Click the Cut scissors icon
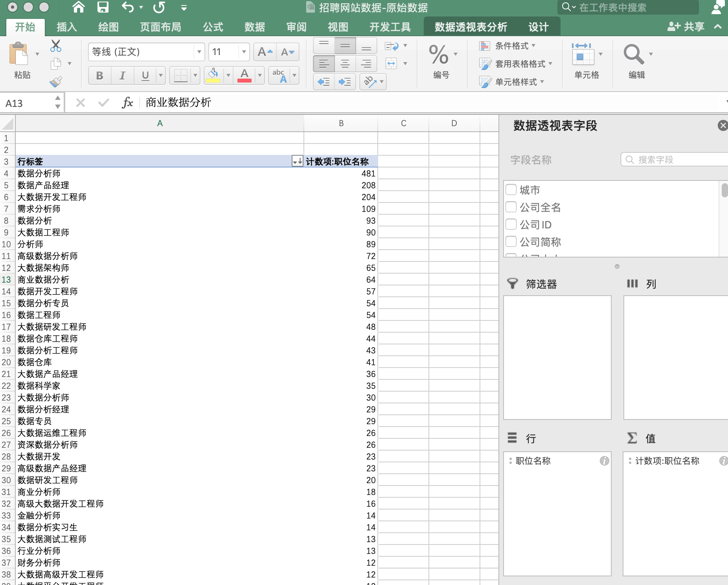The height and width of the screenshot is (585, 728). coord(56,46)
